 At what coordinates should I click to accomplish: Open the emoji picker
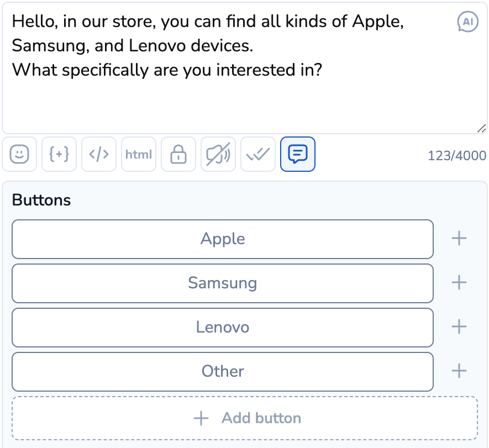(19, 154)
